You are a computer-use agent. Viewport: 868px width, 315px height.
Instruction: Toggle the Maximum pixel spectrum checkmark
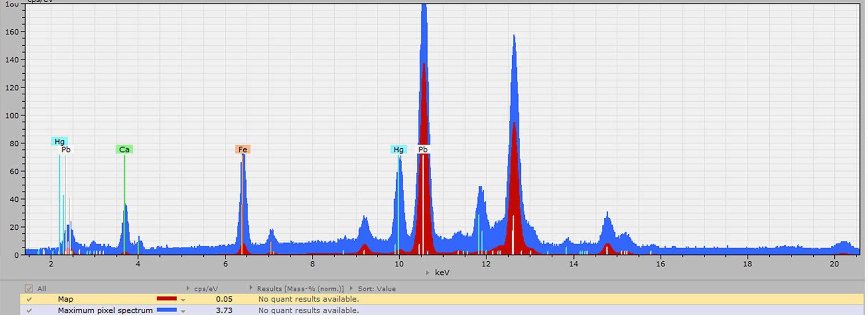coord(29,310)
